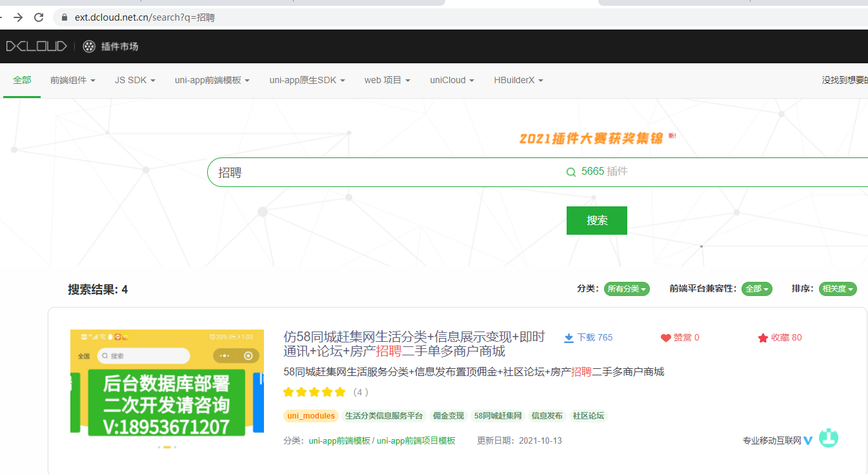Click the star 收藏 icon
This screenshot has width=868, height=474.
(x=763, y=338)
